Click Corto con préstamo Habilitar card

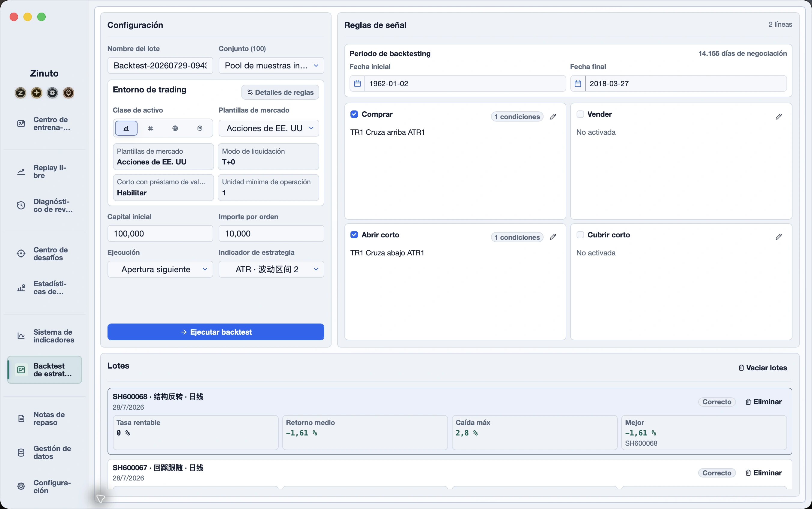pos(163,188)
